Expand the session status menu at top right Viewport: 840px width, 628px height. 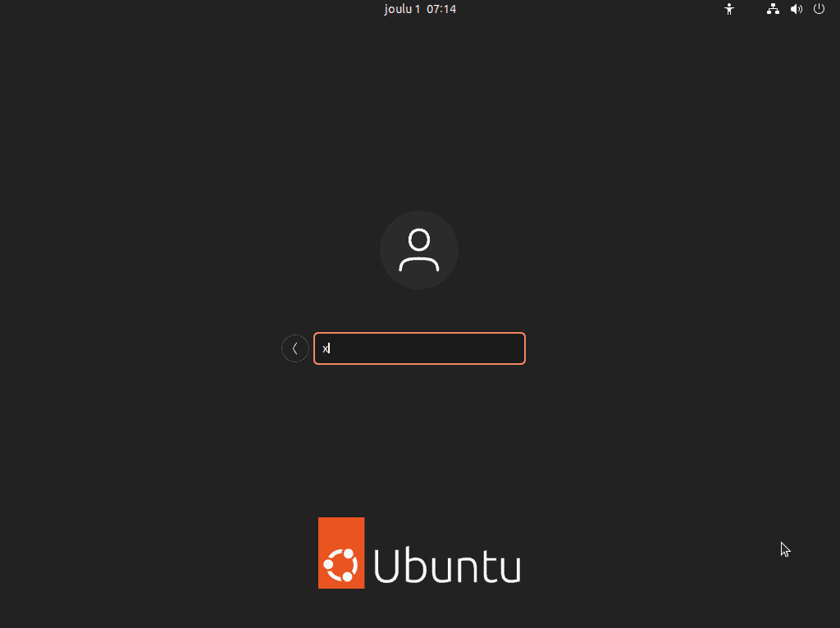[819, 9]
